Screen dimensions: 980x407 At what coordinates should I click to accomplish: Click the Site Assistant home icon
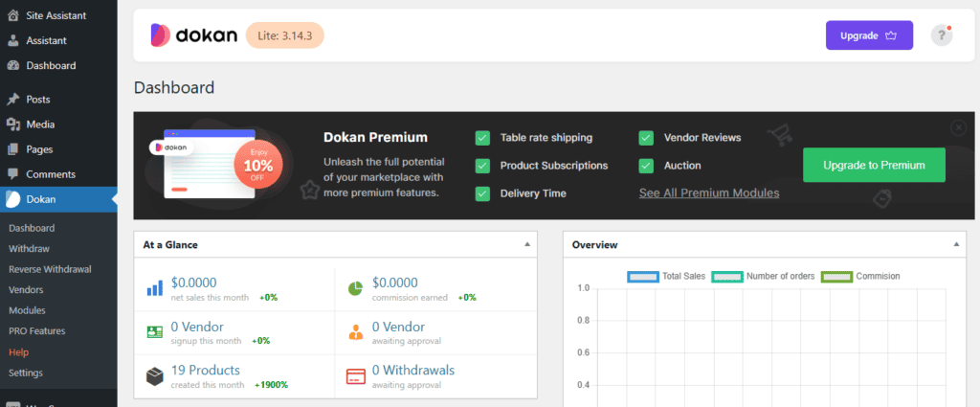pyautogui.click(x=12, y=15)
